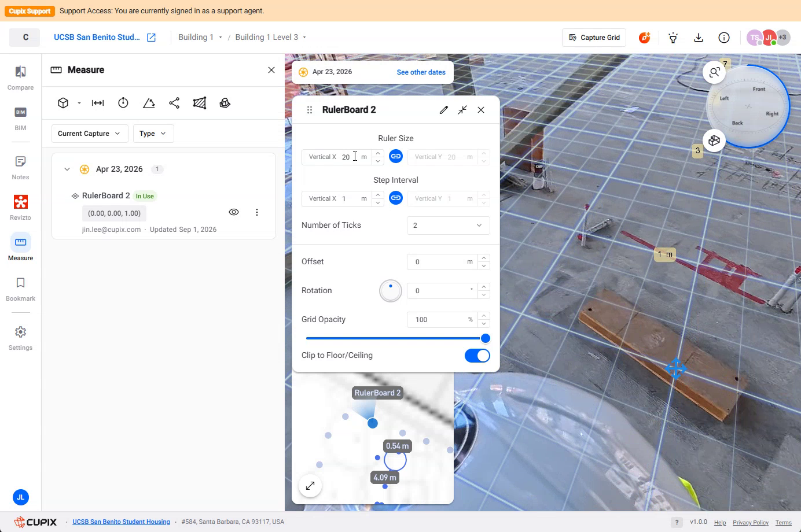Close the Measure panel
The height and width of the screenshot is (532, 801).
tap(271, 70)
